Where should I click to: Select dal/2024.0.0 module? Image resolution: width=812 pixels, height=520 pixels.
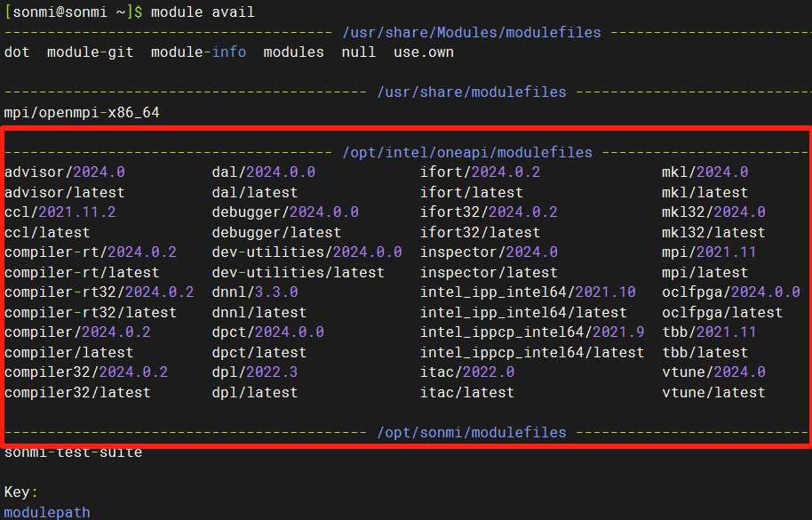click(264, 172)
